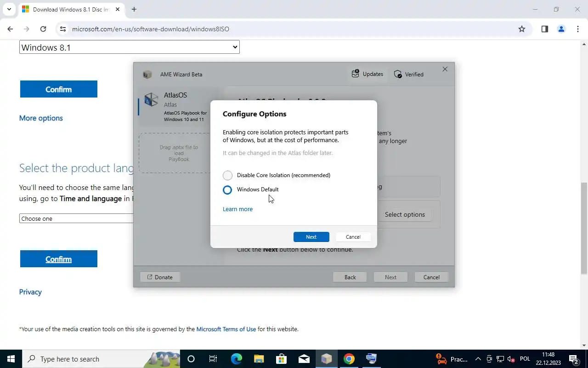Open Chrome tab search dropdown arrow

pos(9,9)
